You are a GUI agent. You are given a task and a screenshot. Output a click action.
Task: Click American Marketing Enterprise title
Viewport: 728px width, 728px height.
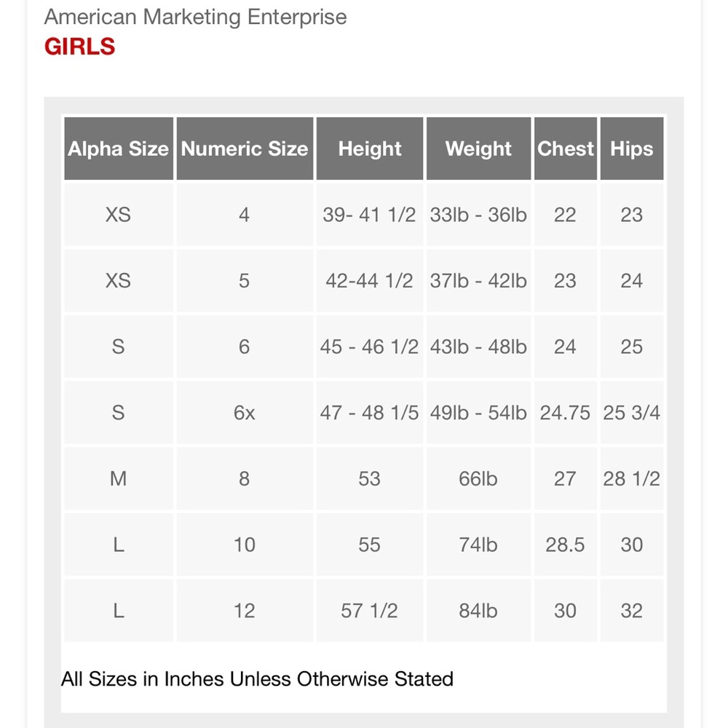(x=195, y=17)
